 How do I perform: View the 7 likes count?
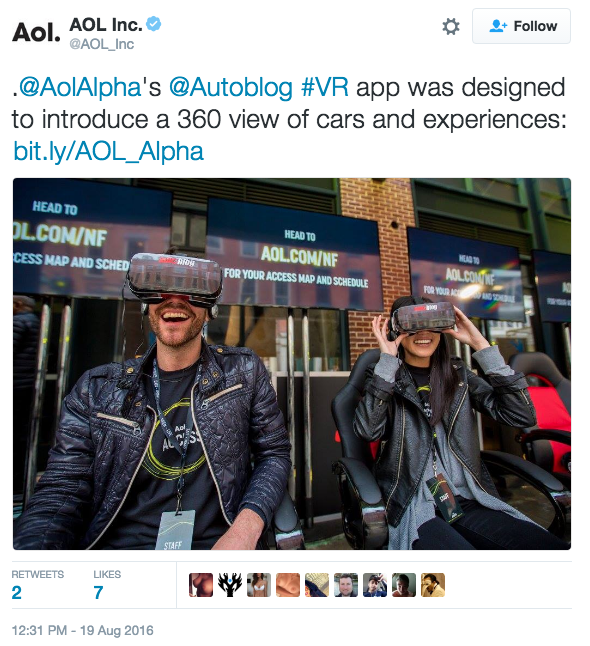(x=98, y=593)
